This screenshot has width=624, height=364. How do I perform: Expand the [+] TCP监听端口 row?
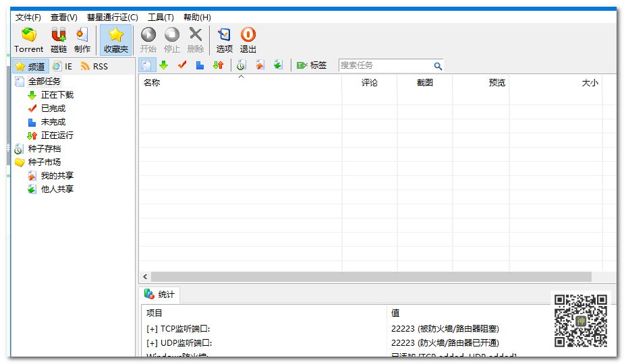(178, 329)
